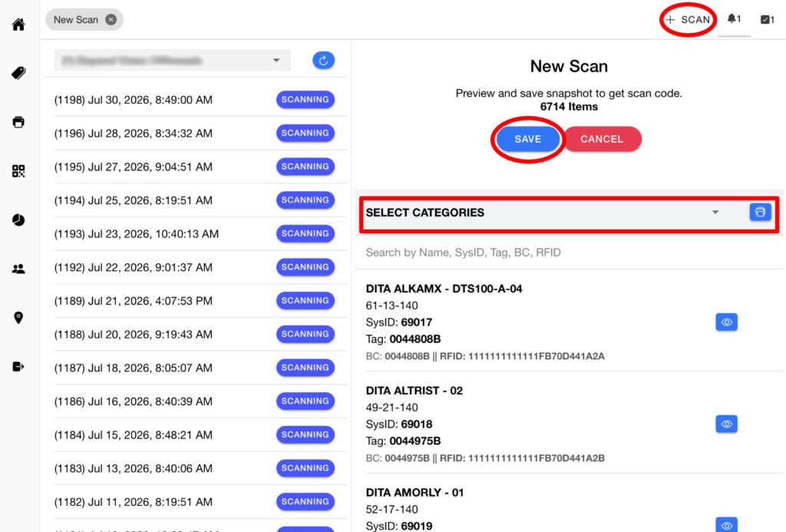Open the blurred location dropdown

[172, 60]
